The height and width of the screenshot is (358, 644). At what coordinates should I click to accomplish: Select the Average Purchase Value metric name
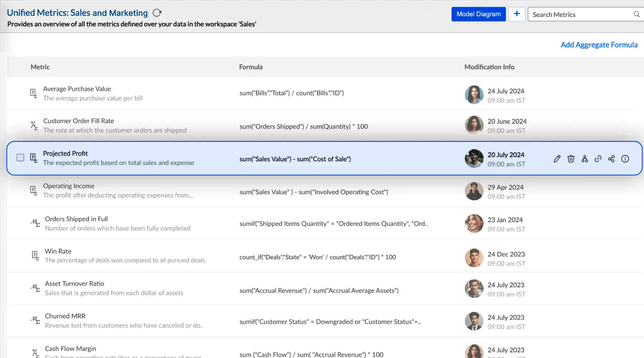[x=77, y=89]
